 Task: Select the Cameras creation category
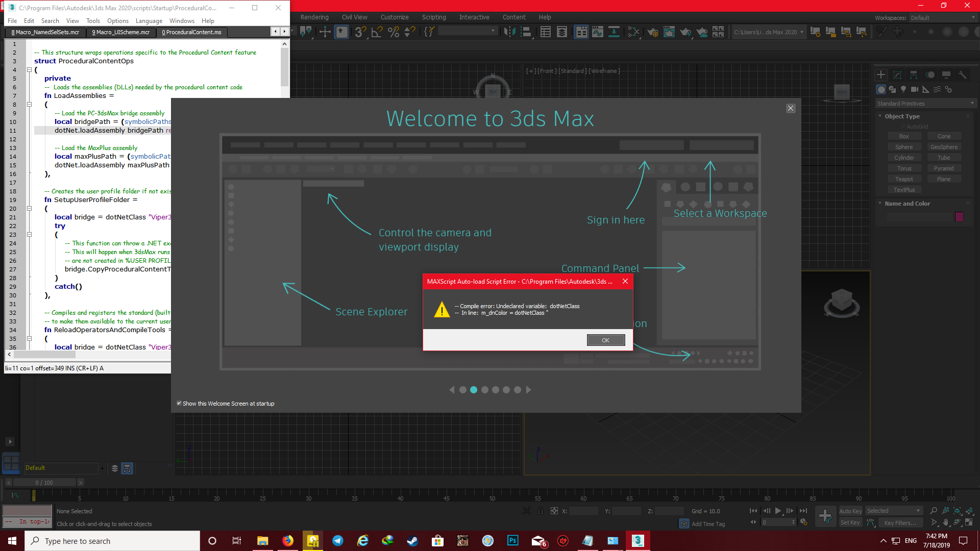coord(915,89)
